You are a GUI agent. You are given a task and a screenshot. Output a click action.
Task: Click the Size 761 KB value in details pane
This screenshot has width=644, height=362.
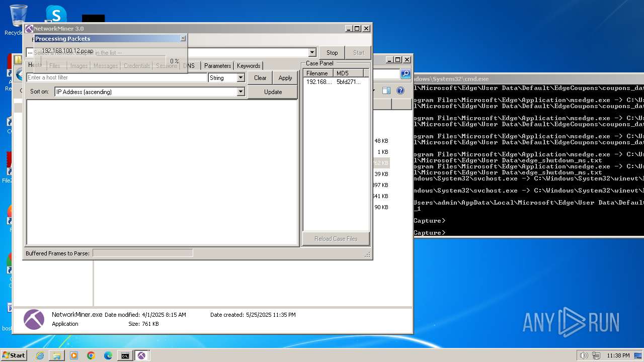click(149, 324)
